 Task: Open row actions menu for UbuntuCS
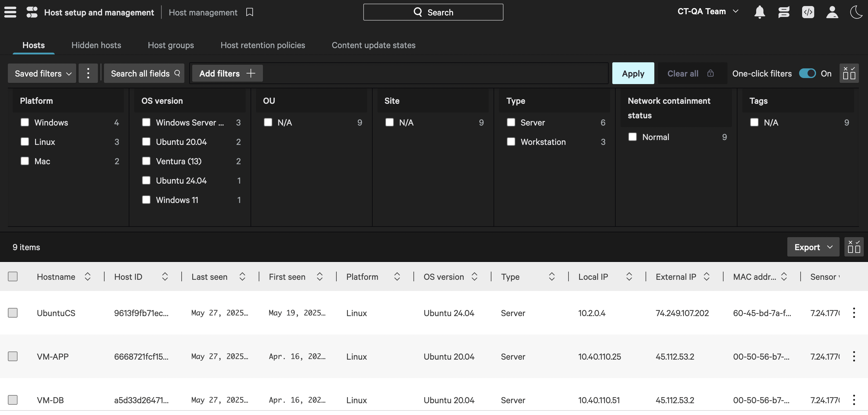point(853,313)
